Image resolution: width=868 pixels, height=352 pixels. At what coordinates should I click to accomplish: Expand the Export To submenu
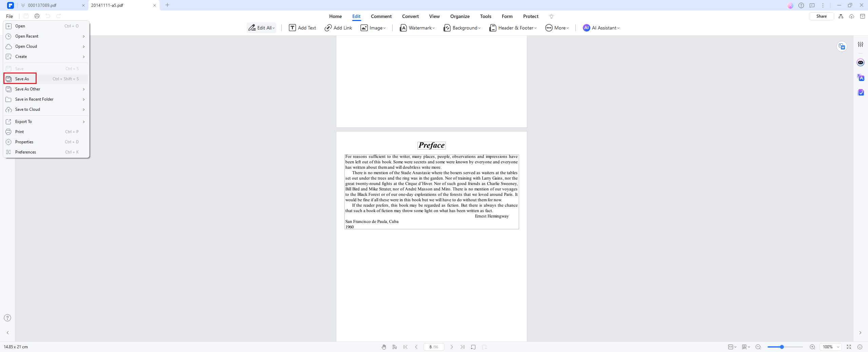click(x=46, y=122)
